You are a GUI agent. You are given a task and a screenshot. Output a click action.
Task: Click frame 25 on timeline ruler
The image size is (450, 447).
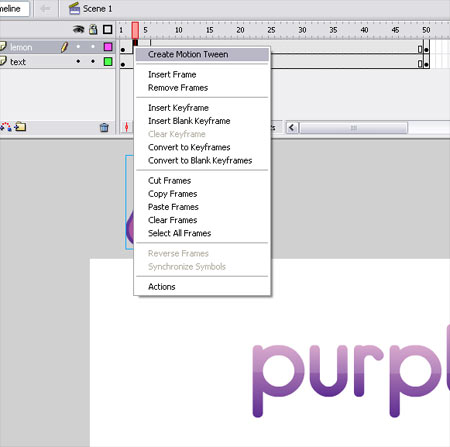click(x=271, y=30)
